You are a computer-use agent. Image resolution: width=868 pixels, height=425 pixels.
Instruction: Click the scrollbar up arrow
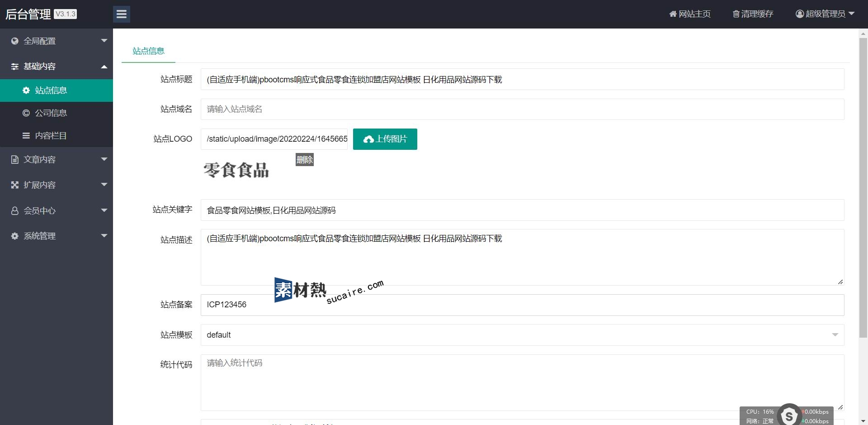pyautogui.click(x=863, y=33)
